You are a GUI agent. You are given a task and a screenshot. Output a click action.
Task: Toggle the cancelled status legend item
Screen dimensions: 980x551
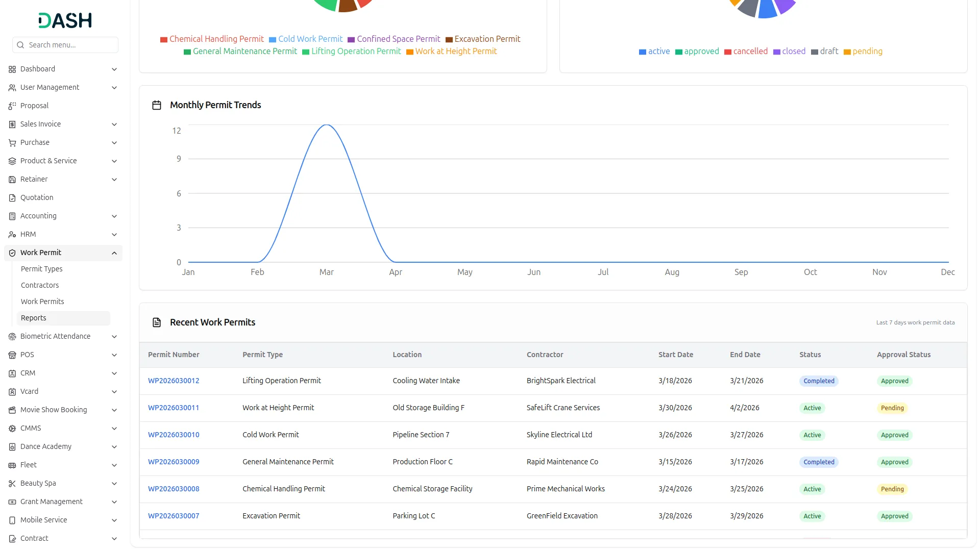point(746,52)
